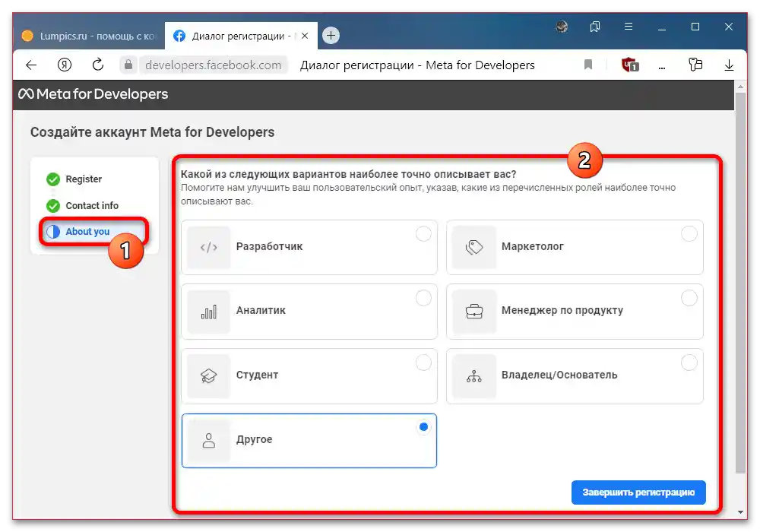Select the Маркетолог radio button
This screenshot has width=760, height=532.
coord(689,233)
